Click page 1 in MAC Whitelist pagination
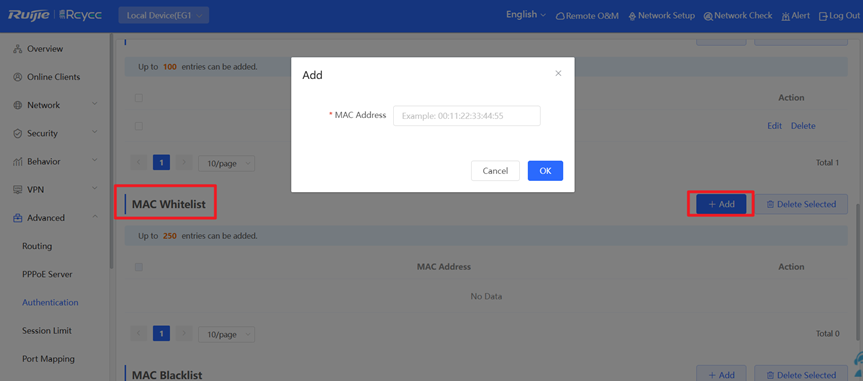This screenshot has height=381, width=863. (x=161, y=334)
